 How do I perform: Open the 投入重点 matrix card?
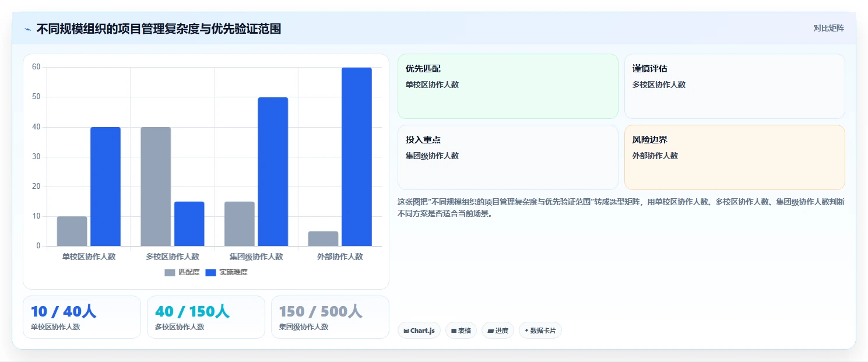[508, 157]
